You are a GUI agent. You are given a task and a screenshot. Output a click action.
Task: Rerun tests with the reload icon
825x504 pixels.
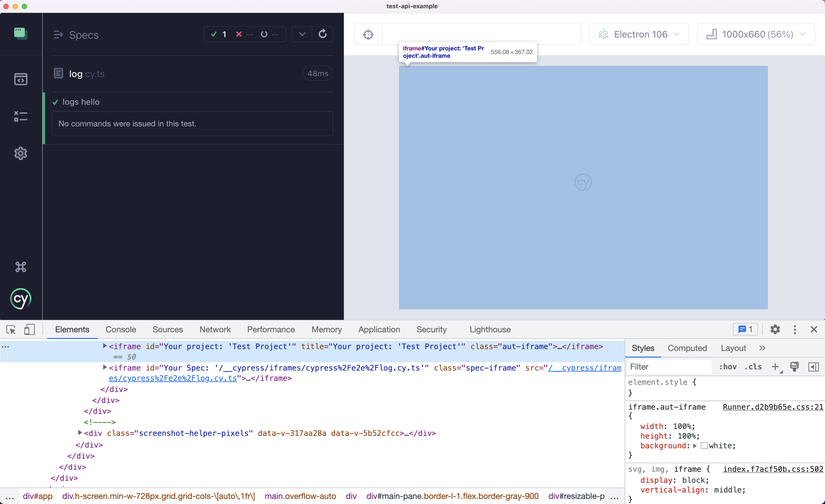(322, 34)
